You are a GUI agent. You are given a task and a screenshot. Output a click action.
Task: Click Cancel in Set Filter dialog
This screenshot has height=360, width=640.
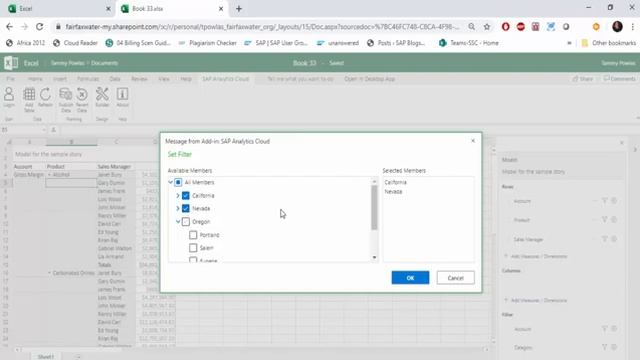(456, 278)
